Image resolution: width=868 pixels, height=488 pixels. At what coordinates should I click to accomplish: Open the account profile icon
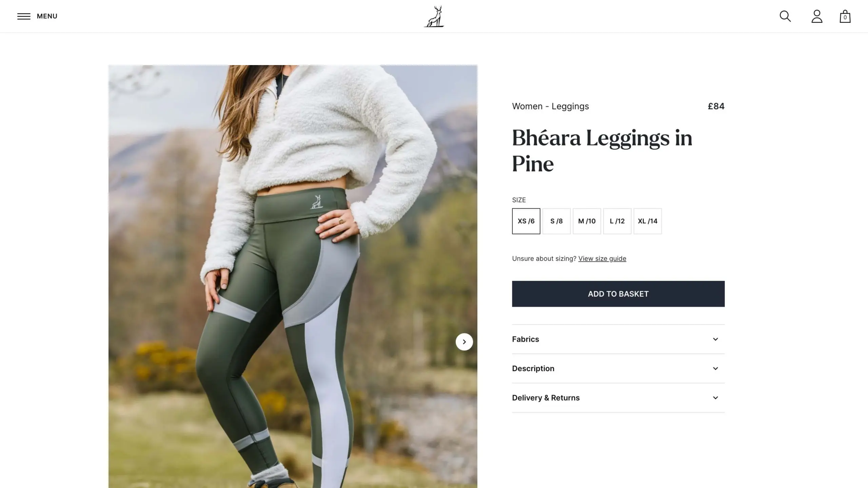coord(817,16)
